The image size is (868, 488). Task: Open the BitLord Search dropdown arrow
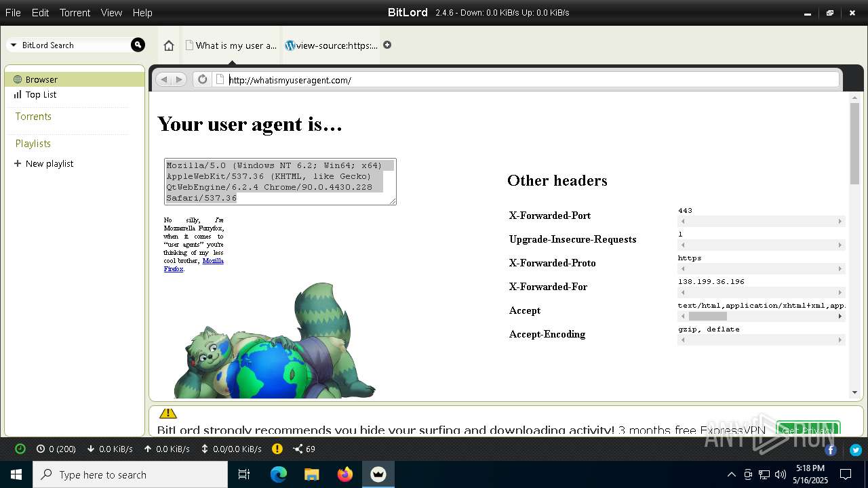pos(14,45)
